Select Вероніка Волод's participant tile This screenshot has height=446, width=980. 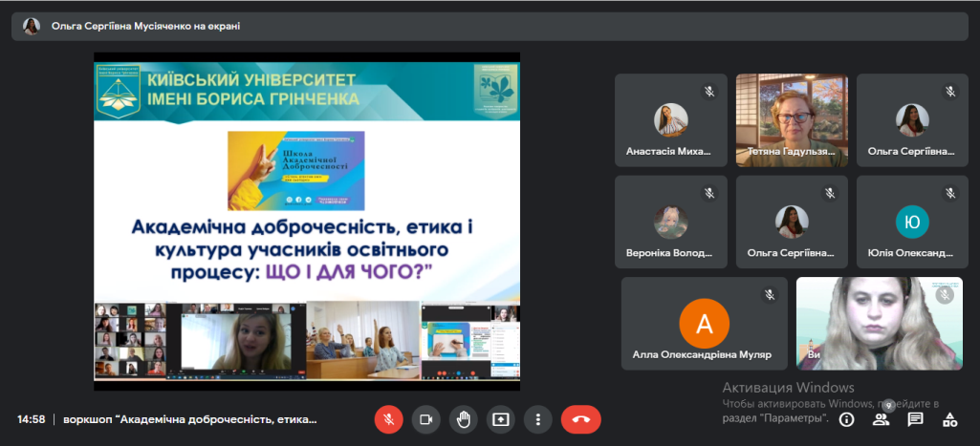click(670, 222)
